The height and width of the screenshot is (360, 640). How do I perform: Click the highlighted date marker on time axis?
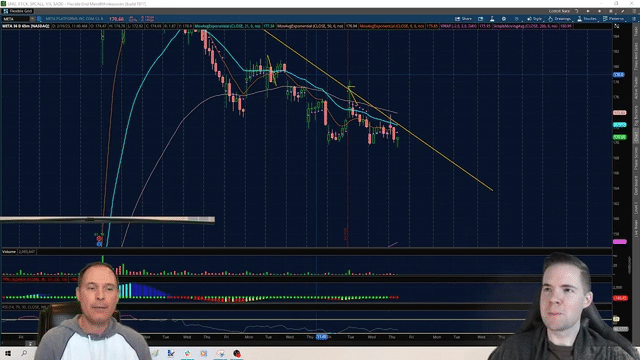(x=322, y=337)
